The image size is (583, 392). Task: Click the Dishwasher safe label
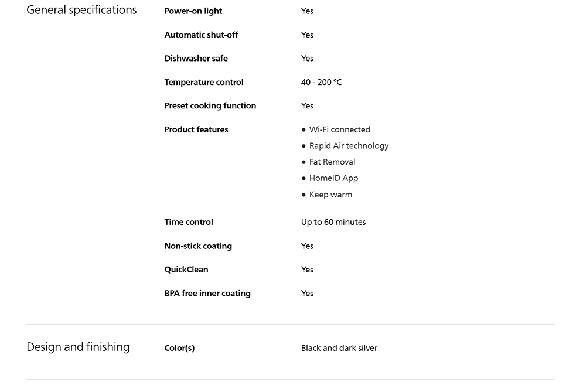196,58
